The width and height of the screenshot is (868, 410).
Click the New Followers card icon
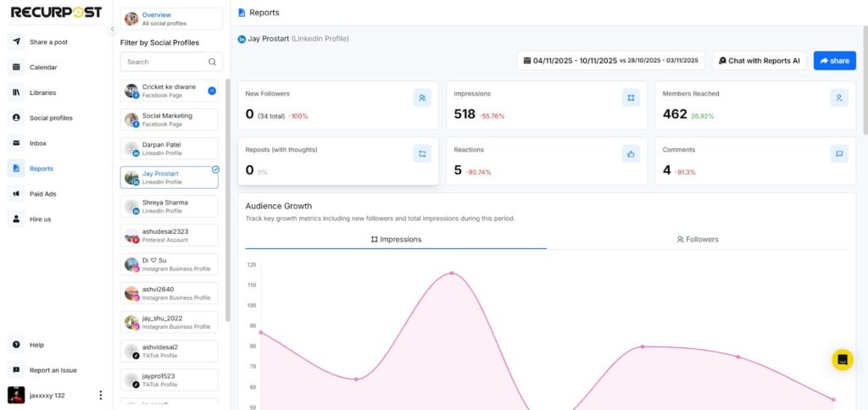point(422,98)
